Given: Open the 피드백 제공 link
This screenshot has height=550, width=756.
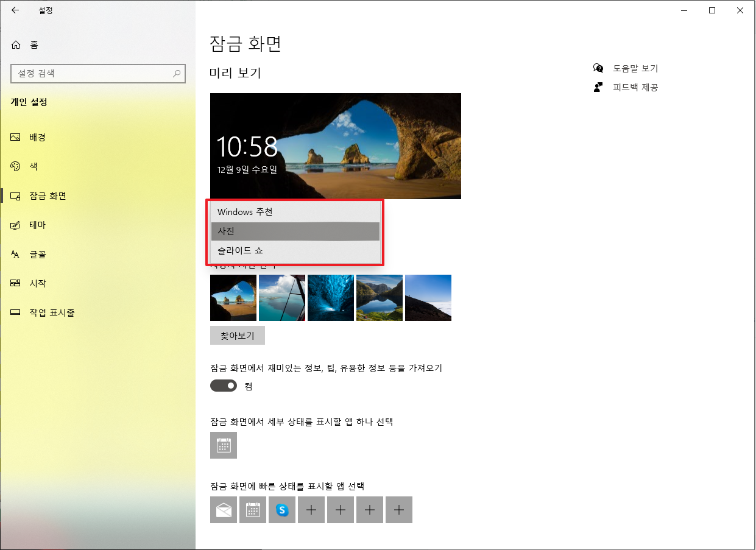Looking at the screenshot, I should click(x=635, y=87).
